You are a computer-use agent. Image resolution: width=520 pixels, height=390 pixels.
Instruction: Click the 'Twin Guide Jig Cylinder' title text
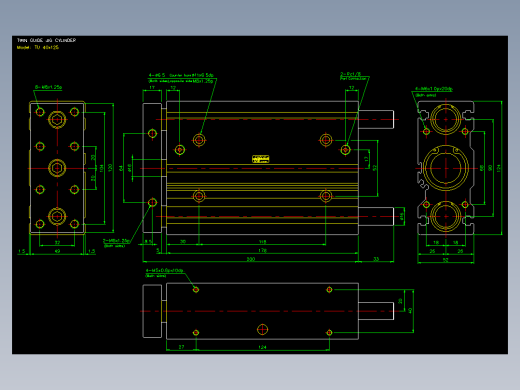[46, 40]
